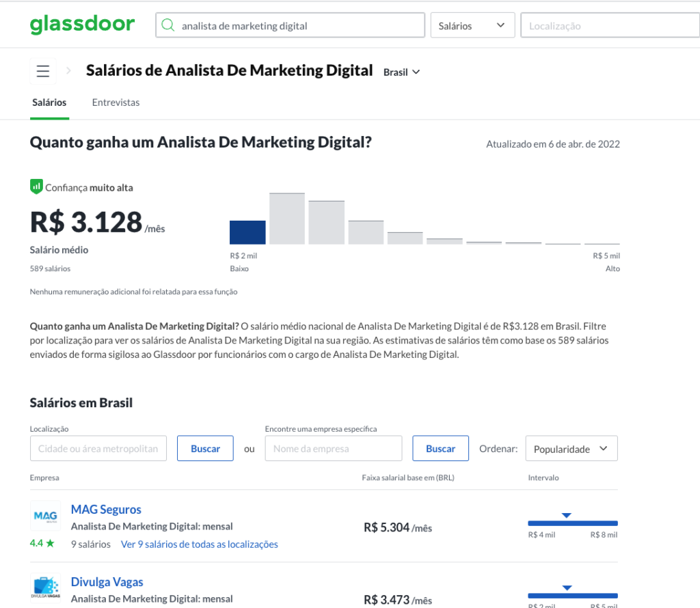Open the Popularidade sort dropdown

click(571, 449)
